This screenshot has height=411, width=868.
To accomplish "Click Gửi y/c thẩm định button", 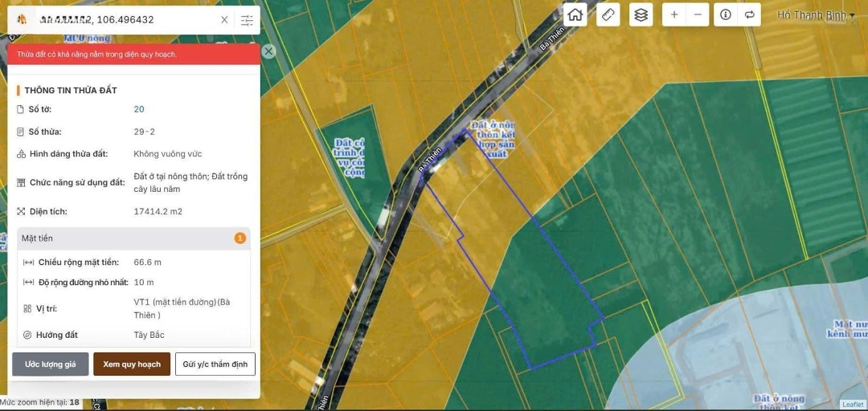I will pos(215,364).
